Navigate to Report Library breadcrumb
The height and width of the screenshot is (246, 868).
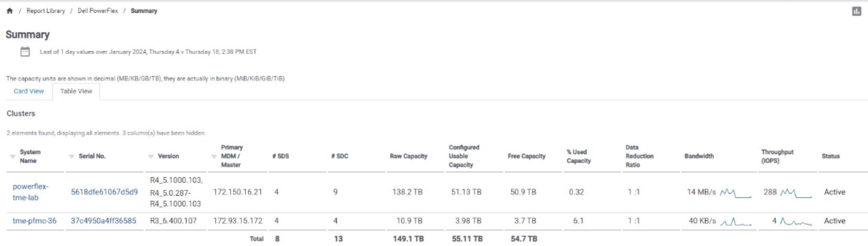click(46, 10)
